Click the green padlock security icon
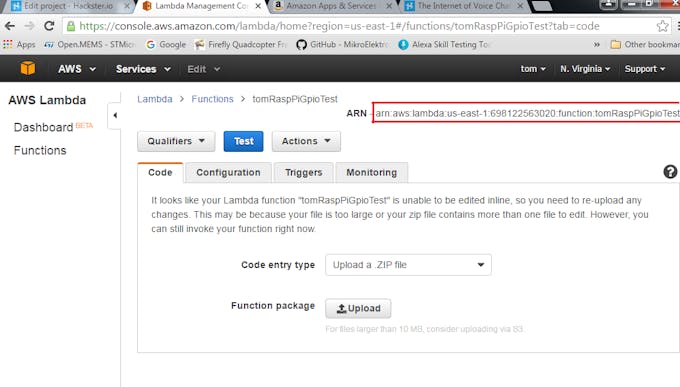 click(71, 26)
